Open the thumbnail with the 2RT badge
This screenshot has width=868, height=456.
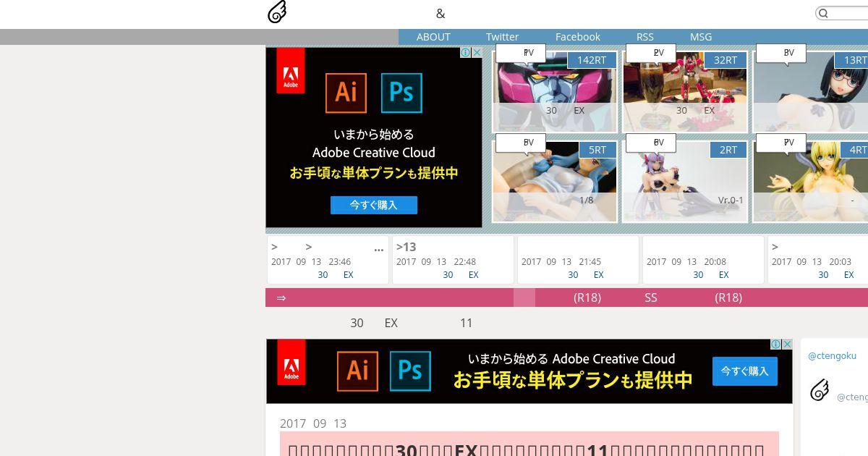pyautogui.click(x=685, y=181)
